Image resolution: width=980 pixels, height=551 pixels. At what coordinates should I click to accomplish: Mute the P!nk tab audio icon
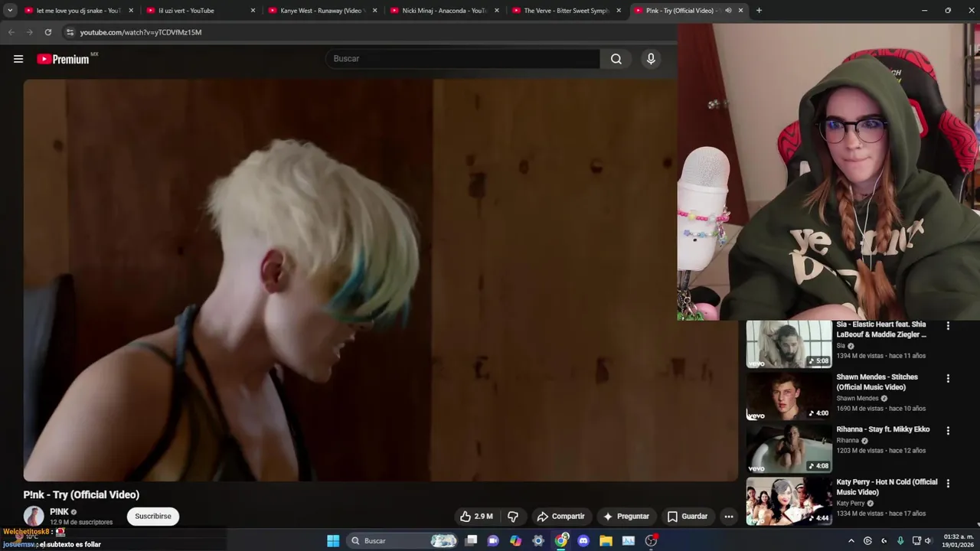click(x=728, y=11)
